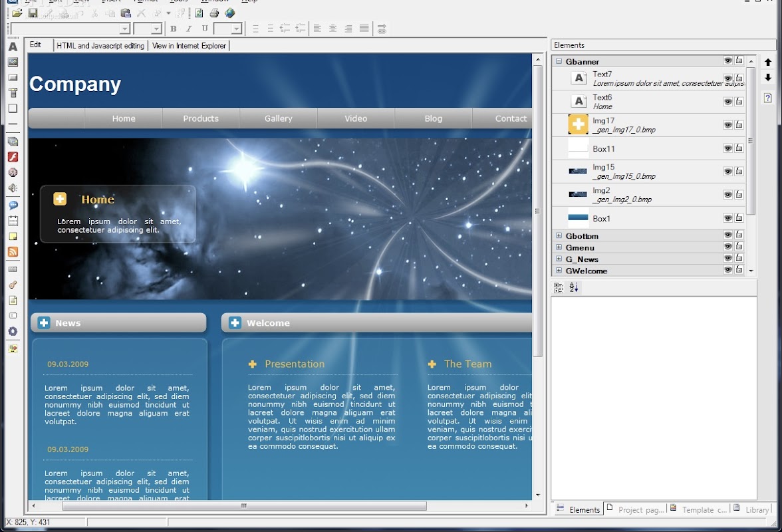This screenshot has height=532, width=782.
Task: Insert a sound speaker element
Action: coord(13,188)
